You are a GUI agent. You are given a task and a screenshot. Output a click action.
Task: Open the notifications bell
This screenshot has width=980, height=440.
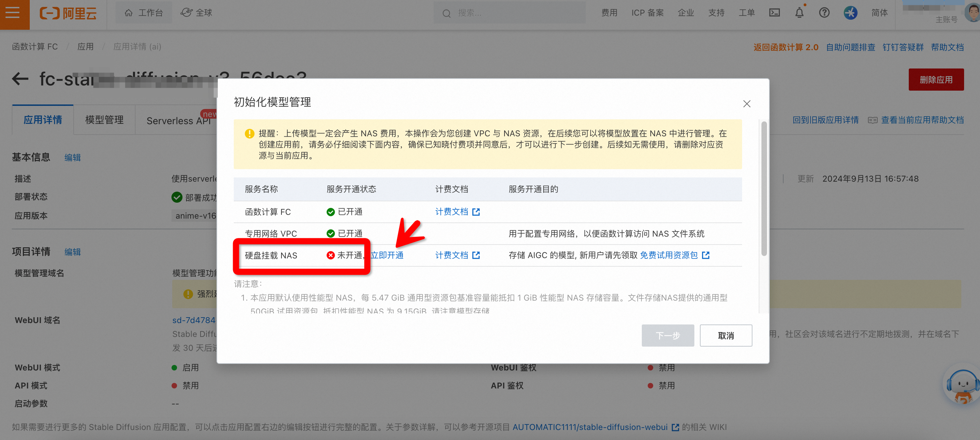pyautogui.click(x=799, y=13)
